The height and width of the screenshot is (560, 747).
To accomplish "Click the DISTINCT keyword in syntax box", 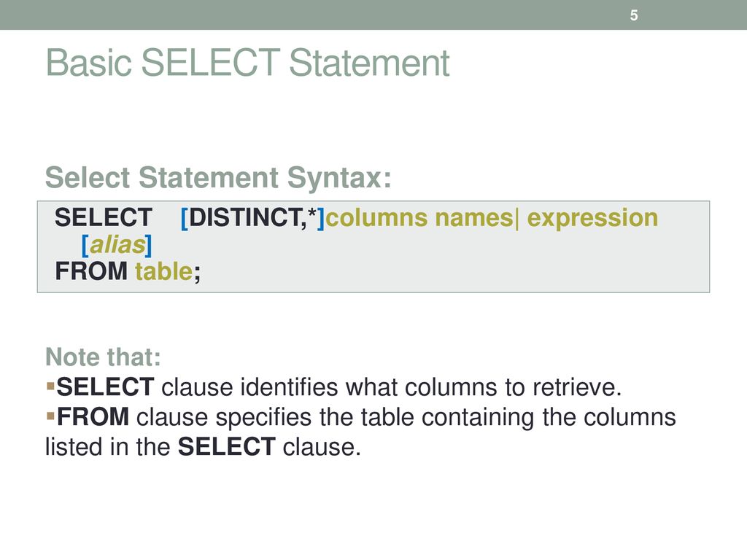I will coord(244,217).
